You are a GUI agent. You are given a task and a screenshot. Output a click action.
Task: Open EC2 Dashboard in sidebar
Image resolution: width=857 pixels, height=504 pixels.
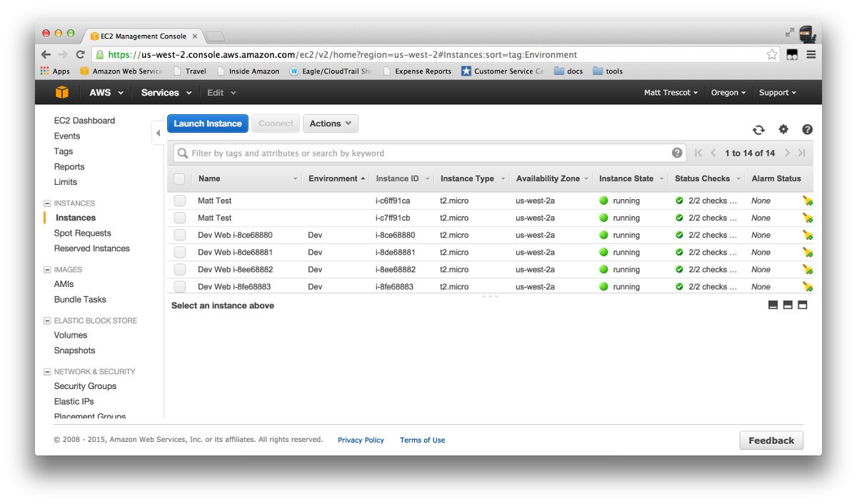84,121
